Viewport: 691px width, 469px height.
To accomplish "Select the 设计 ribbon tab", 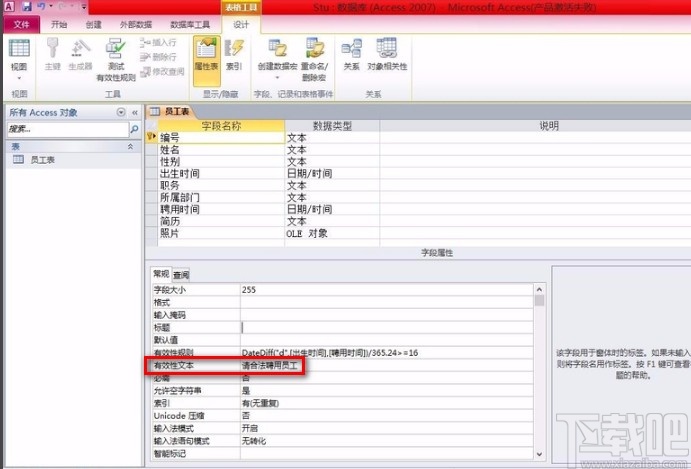I will (241, 25).
